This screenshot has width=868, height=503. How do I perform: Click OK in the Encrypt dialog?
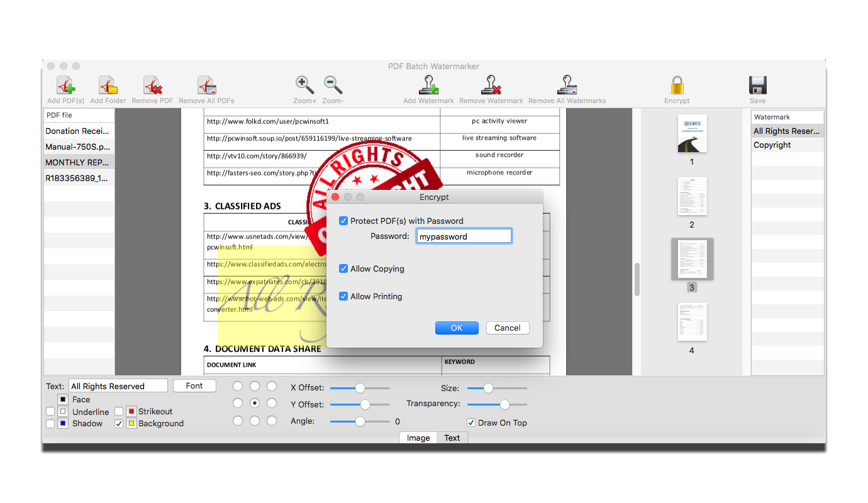pos(457,328)
